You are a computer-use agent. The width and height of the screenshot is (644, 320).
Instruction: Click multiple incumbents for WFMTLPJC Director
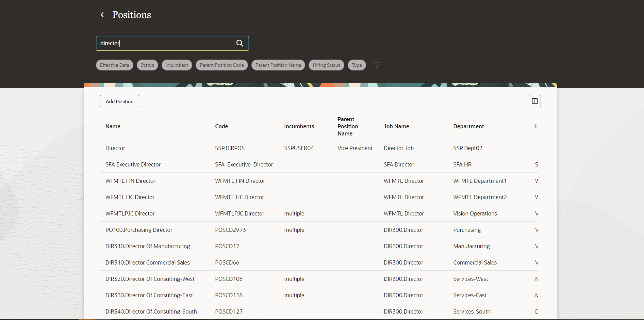[x=294, y=213]
